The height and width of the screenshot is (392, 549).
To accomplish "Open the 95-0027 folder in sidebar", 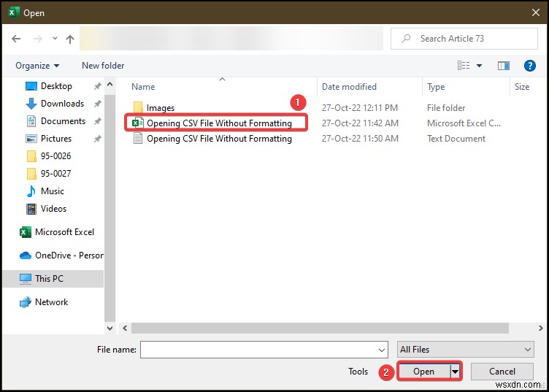I will click(55, 174).
